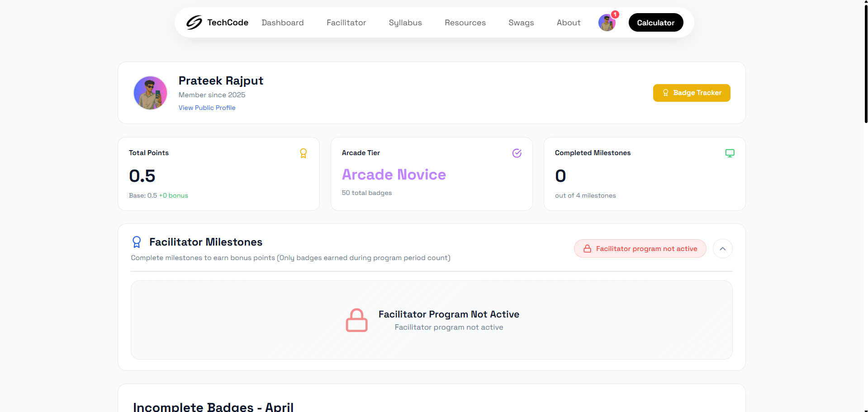Click the large lock icon in the inactive panel
Screen dimensions: 868x412
click(x=357, y=320)
